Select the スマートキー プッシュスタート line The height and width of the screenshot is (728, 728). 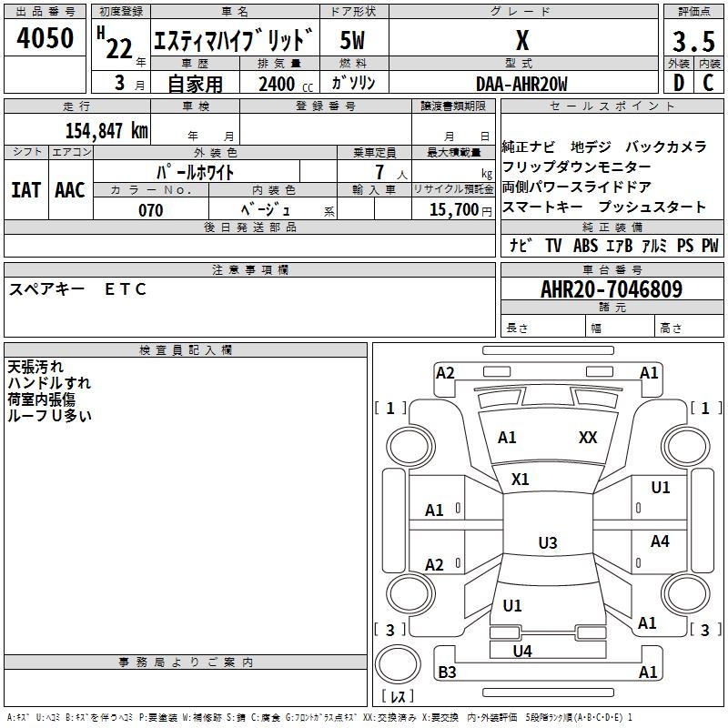click(x=604, y=207)
